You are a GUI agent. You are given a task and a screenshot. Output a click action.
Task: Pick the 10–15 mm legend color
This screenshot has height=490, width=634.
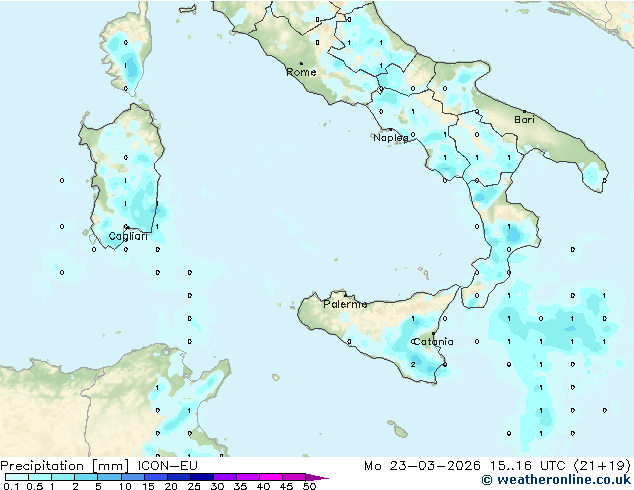[x=132, y=477]
